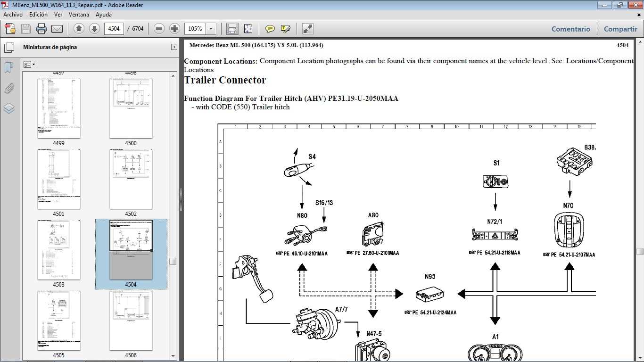Click document scrollbar up arrow
The height and width of the screenshot is (362, 644).
coord(640,43)
